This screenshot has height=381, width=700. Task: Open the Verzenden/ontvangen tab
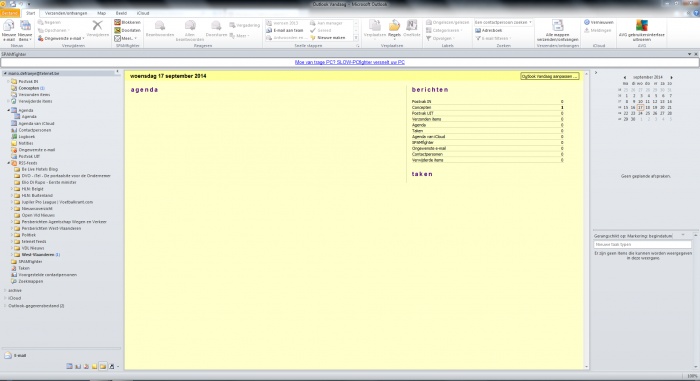coord(66,13)
